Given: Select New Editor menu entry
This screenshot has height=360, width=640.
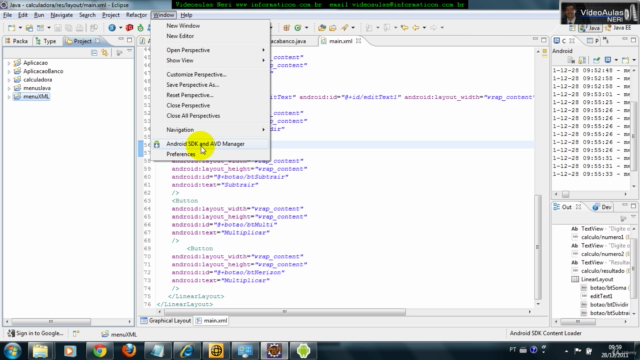Looking at the screenshot, I should tap(180, 36).
